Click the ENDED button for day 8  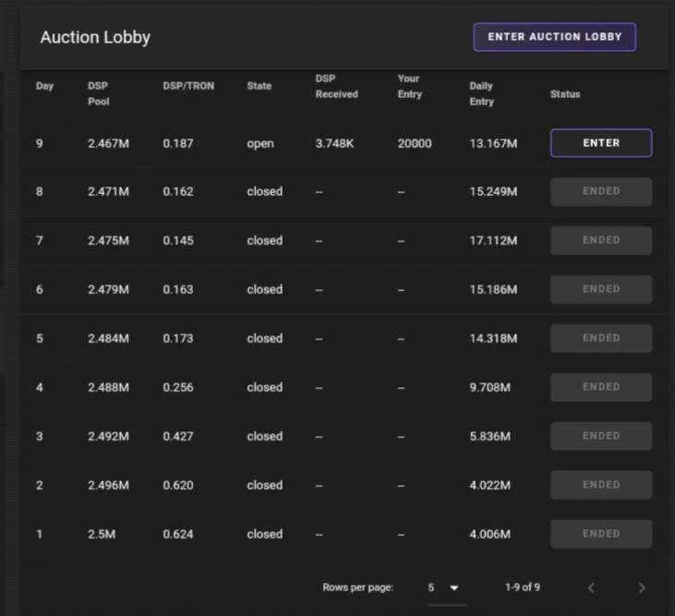coord(601,191)
